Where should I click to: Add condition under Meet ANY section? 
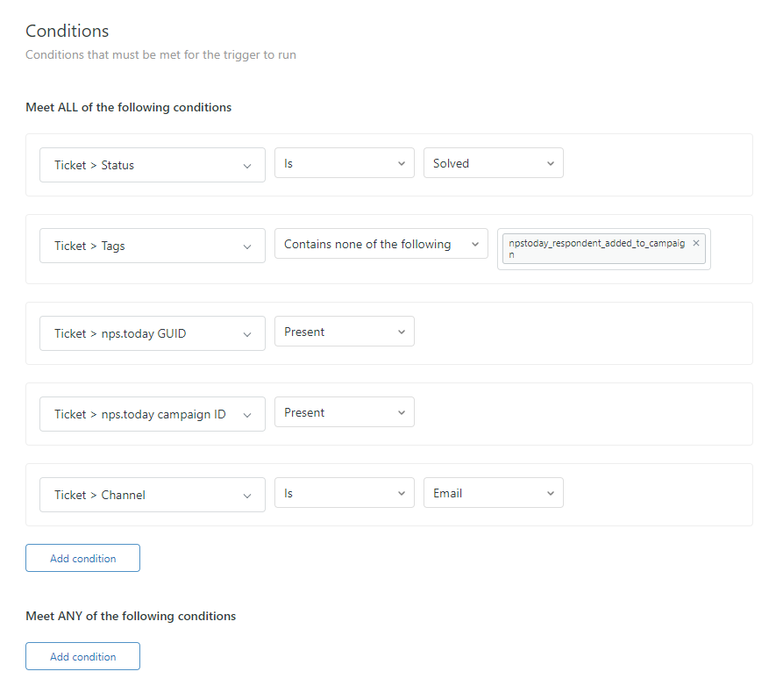(x=82, y=657)
